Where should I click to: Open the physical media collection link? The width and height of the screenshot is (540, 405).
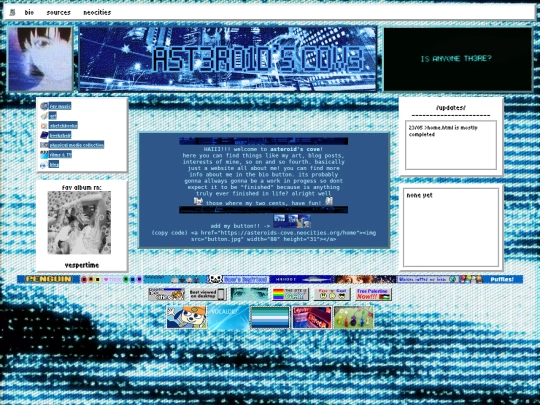point(76,145)
